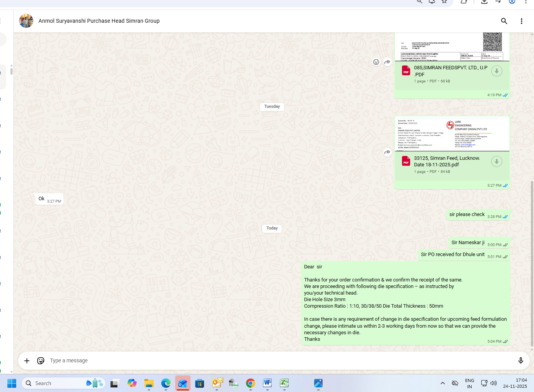Open the chat three-dot menu

tap(521, 21)
